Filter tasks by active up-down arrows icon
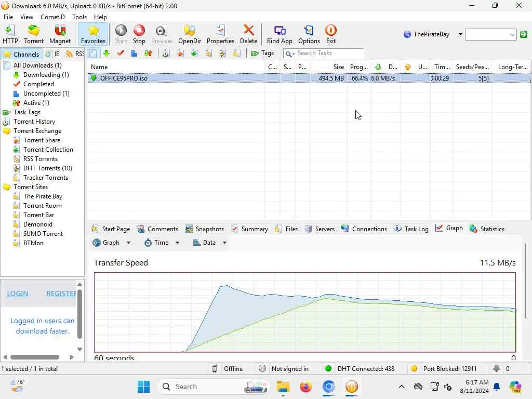The height and width of the screenshot is (399, 532). click(x=148, y=54)
